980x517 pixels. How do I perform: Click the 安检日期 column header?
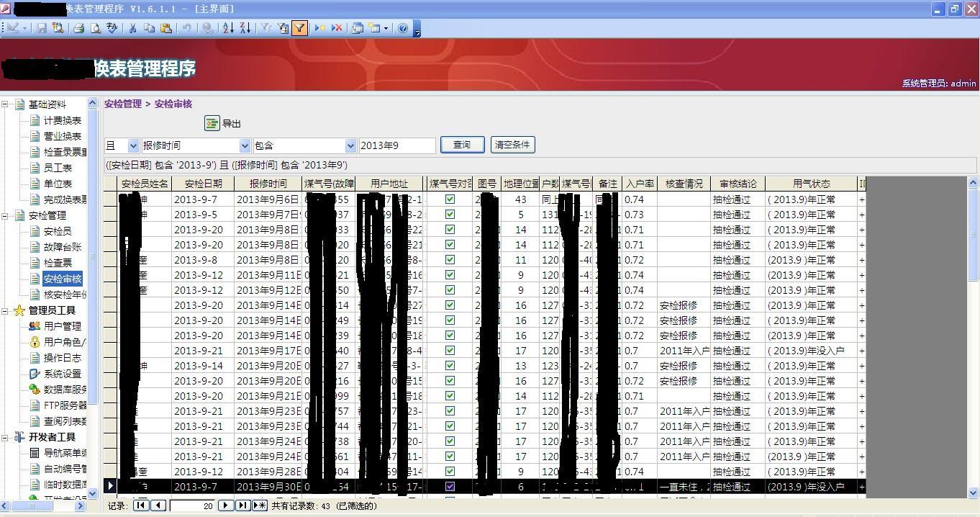pyautogui.click(x=203, y=184)
